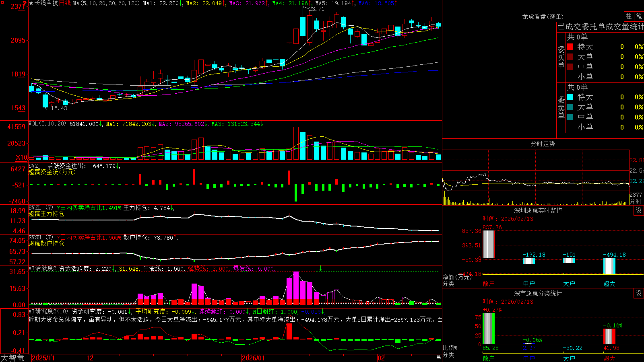Select the SVZJ indicator label
The width and height of the screenshot is (644, 362).
point(35,166)
